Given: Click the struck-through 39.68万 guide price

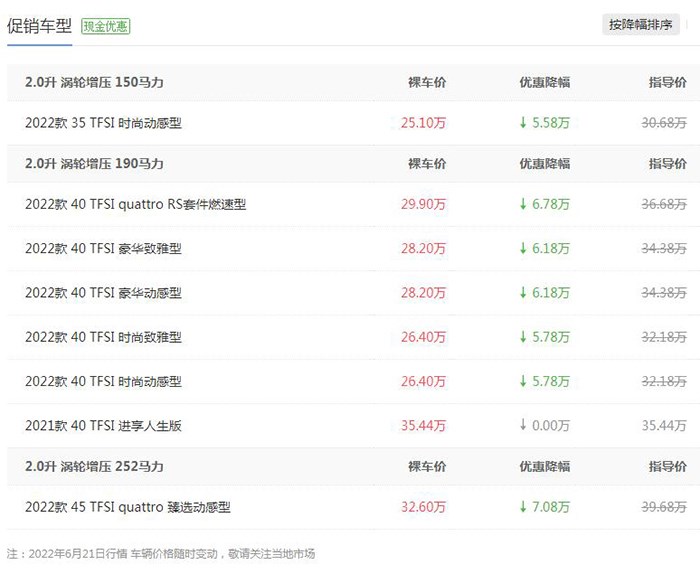Looking at the screenshot, I should click(664, 508).
